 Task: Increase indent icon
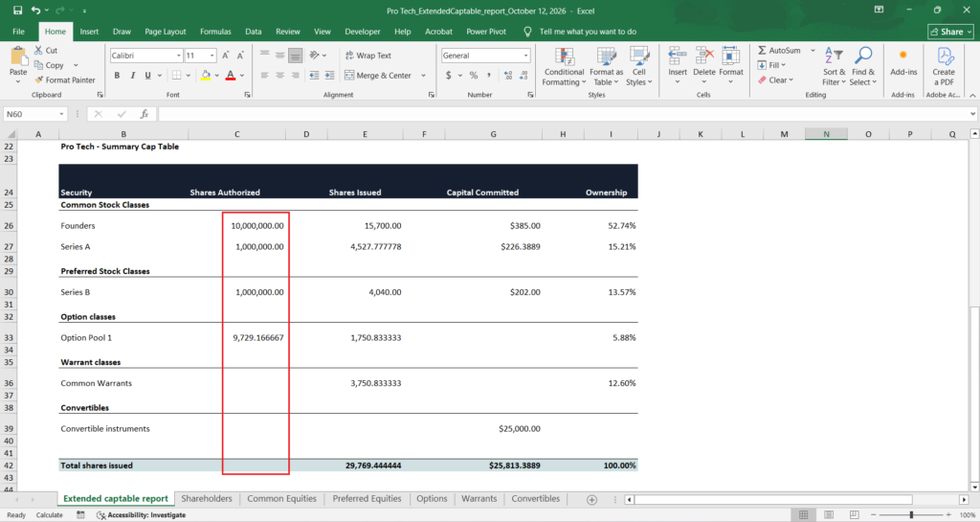[329, 75]
